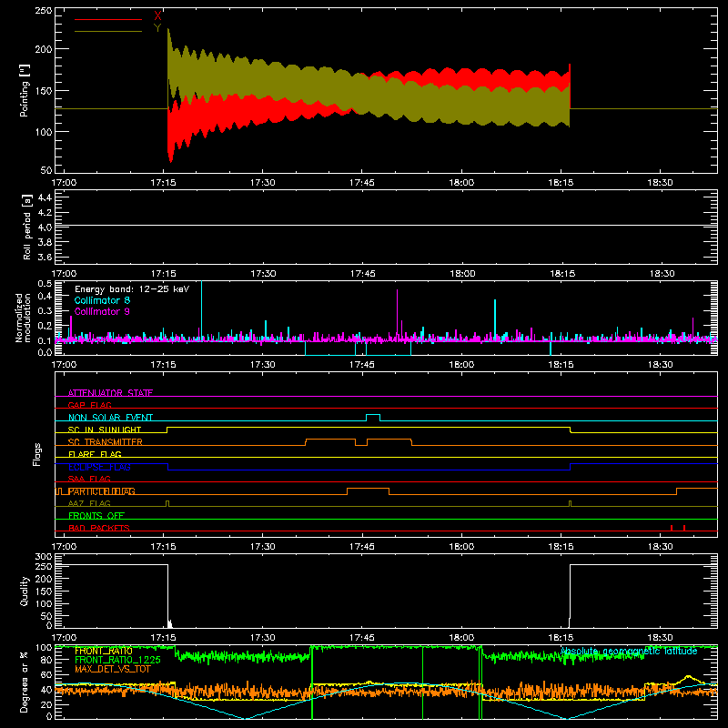Select the PARTICLE_FLAG label
The image size is (728, 728).
click(102, 491)
